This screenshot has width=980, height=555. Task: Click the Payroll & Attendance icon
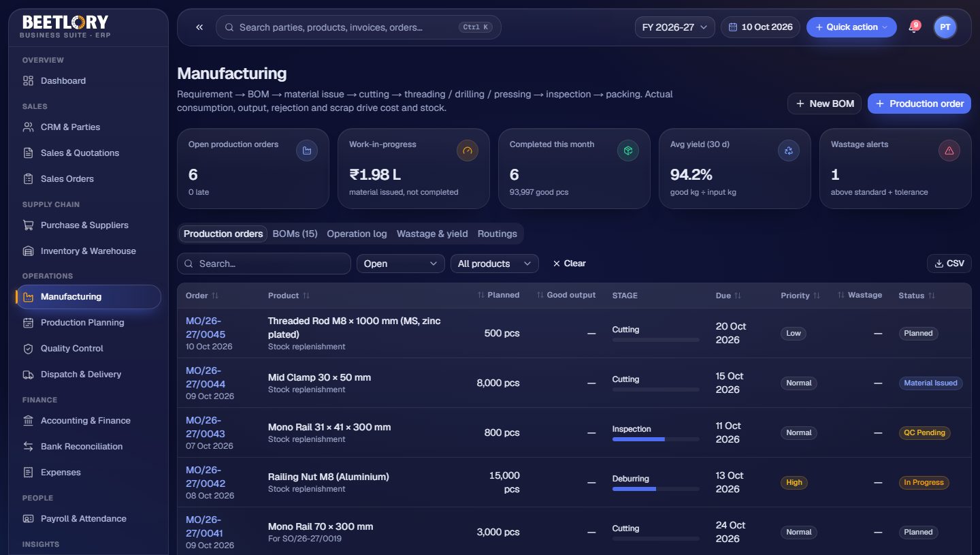pyautogui.click(x=28, y=519)
